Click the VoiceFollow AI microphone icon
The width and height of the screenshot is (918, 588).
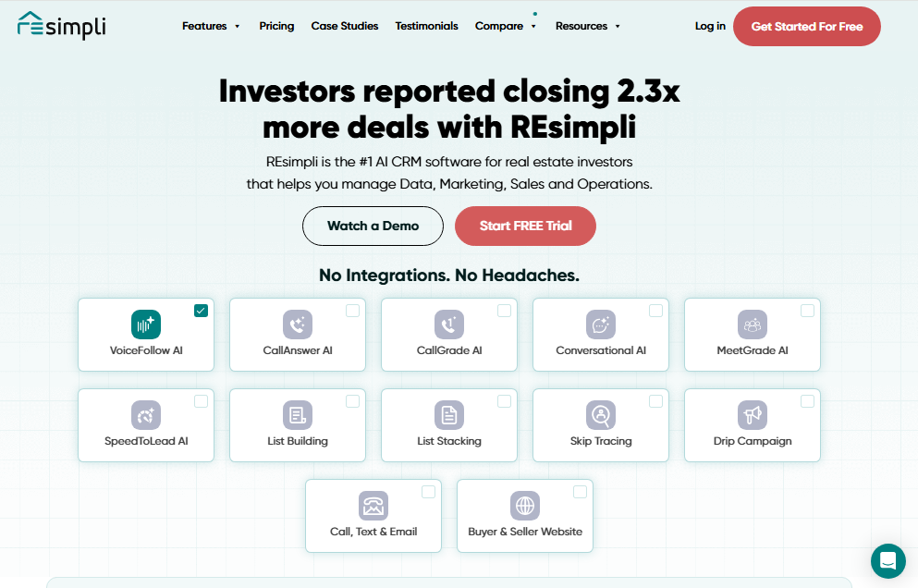point(145,324)
